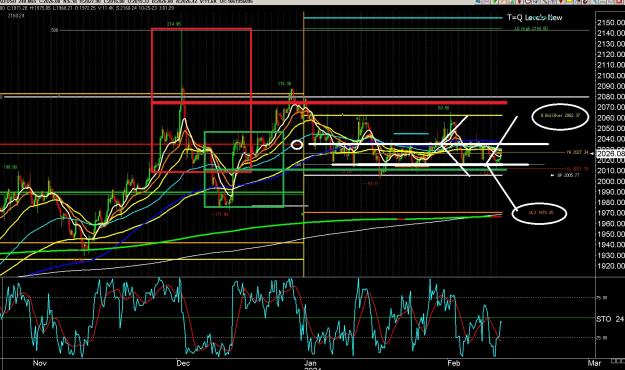Viewport: 625px width, 370px height.
Task: Click the 2130.00 price axis label
Action: click(611, 44)
